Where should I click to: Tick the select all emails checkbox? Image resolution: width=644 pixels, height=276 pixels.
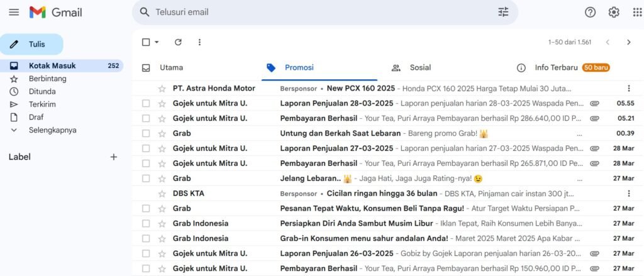[x=146, y=42]
